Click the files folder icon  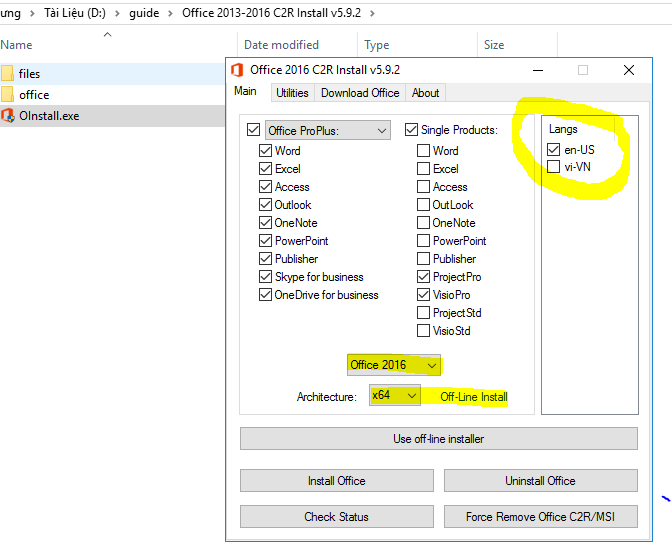click(7, 73)
